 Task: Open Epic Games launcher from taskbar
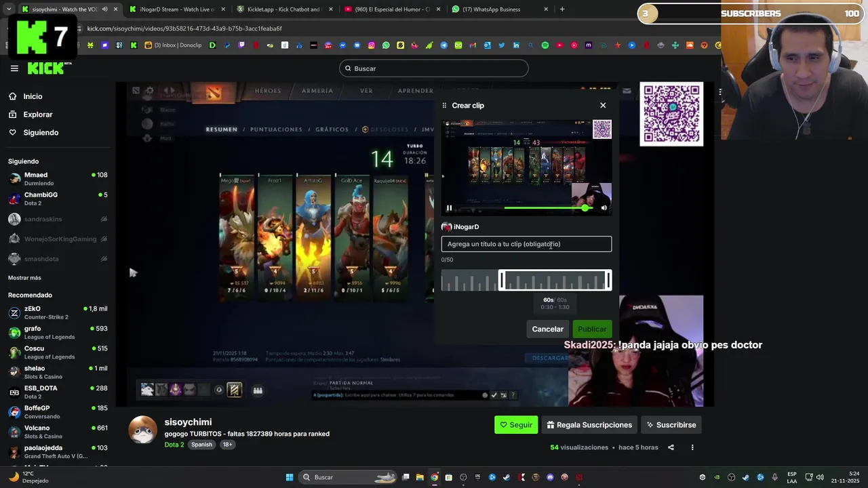point(477,477)
